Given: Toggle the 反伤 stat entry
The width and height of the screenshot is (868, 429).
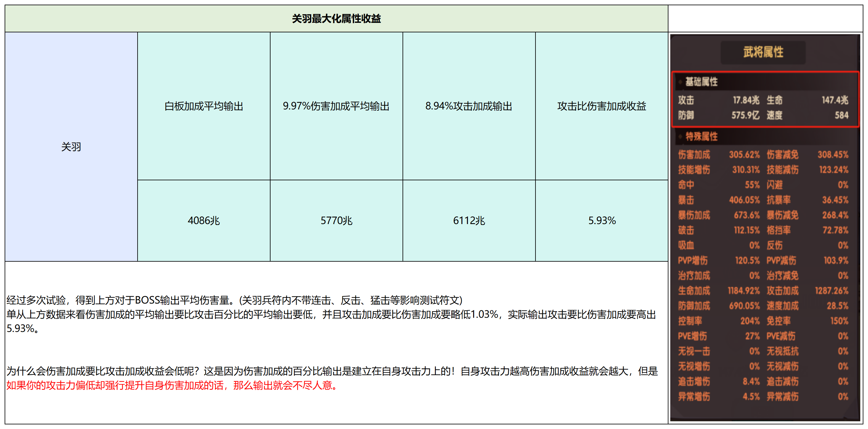Looking at the screenshot, I should [775, 245].
